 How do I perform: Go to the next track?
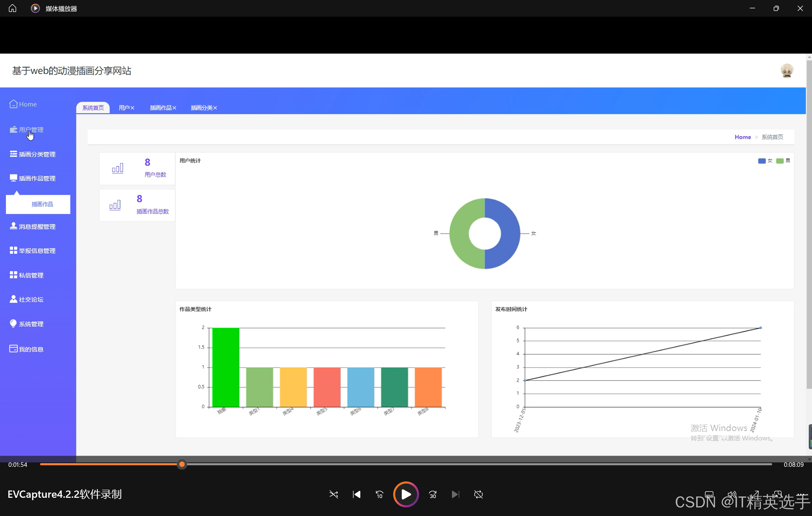[456, 494]
